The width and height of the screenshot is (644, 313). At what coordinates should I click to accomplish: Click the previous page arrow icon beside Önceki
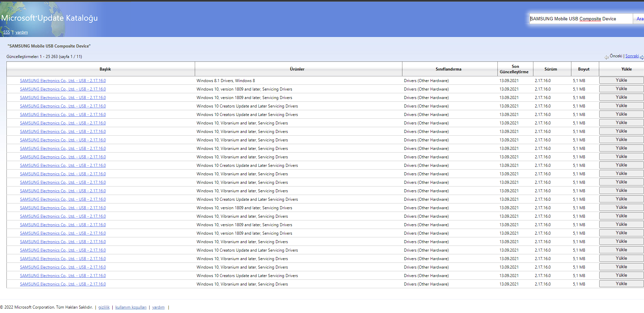click(606, 57)
